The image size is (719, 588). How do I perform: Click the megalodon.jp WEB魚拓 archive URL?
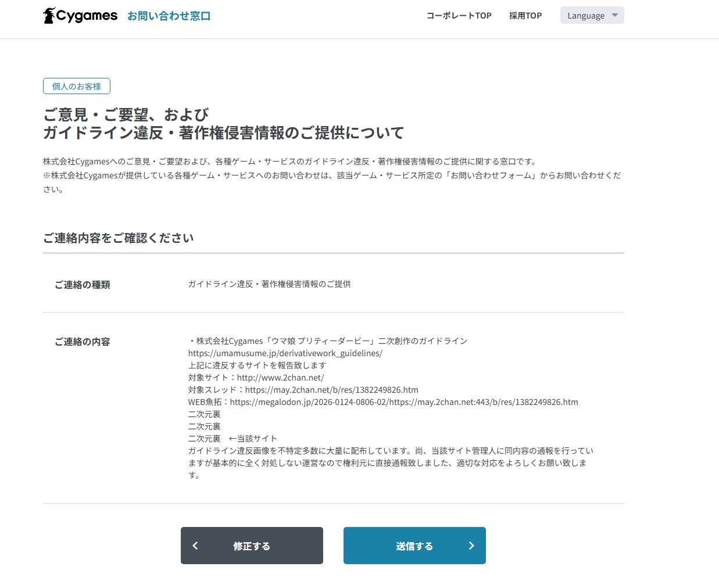tap(403, 402)
